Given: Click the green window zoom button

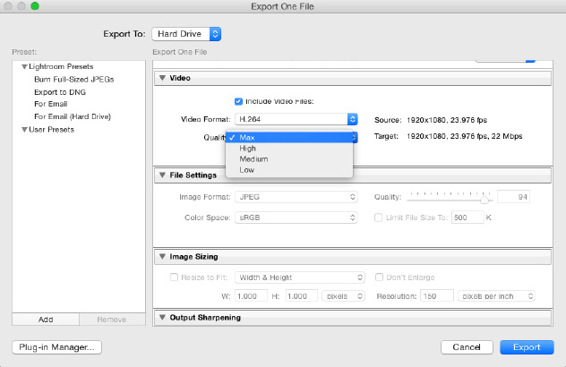Looking at the screenshot, I should (35, 6).
